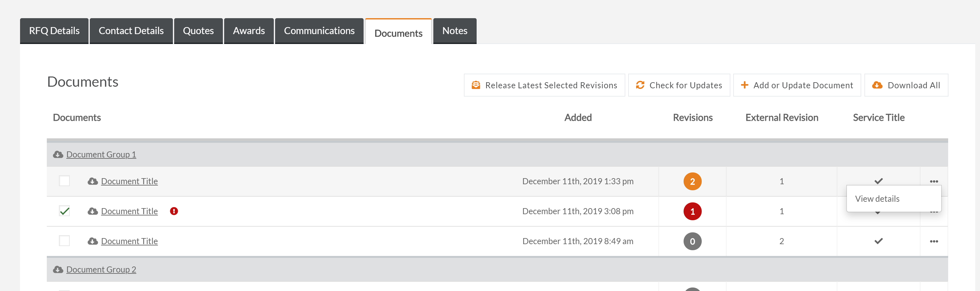Open the ellipsis menu on the second document row

(934, 211)
